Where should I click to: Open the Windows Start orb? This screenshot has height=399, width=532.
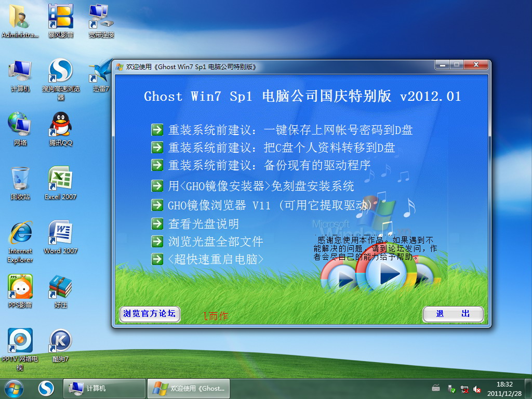coord(14,388)
